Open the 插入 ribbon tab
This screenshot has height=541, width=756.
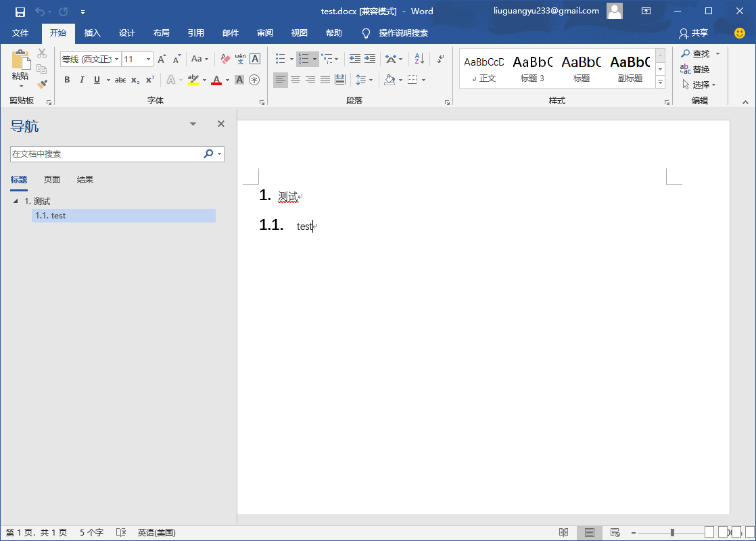click(x=92, y=33)
